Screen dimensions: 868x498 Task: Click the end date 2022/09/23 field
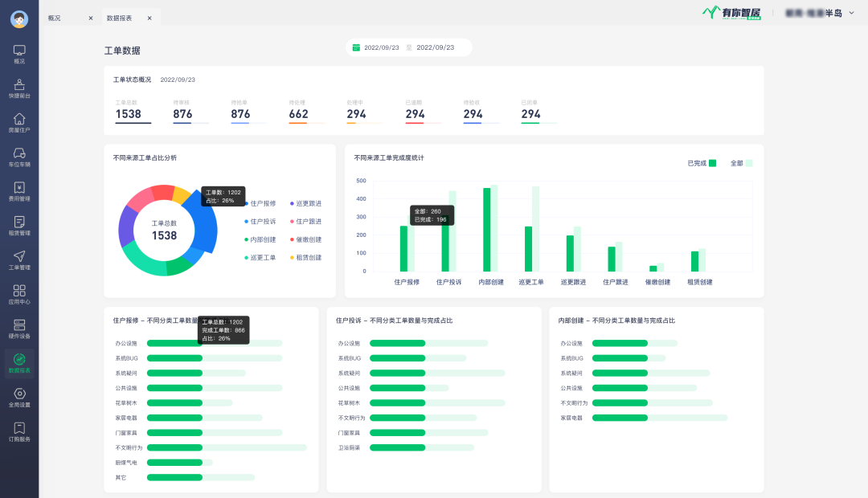[x=435, y=47]
